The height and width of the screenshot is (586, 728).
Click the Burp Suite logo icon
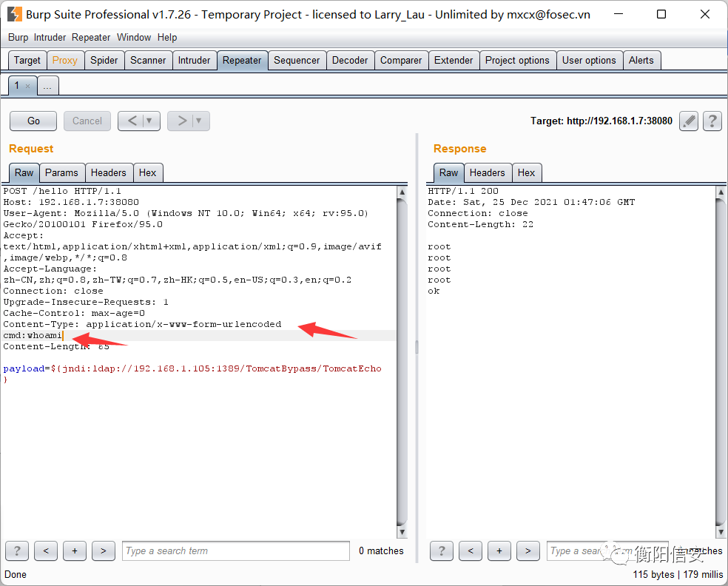pos(14,14)
